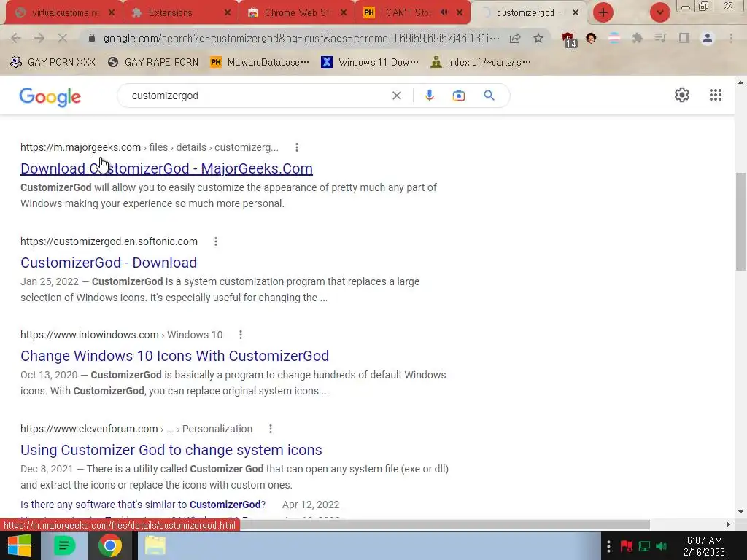Open the green notes app in taskbar

pos(64,545)
